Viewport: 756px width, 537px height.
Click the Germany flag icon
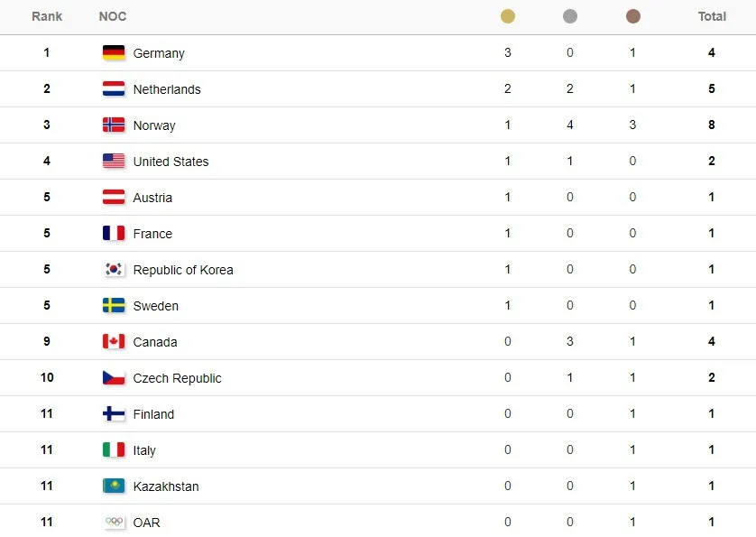tap(114, 52)
